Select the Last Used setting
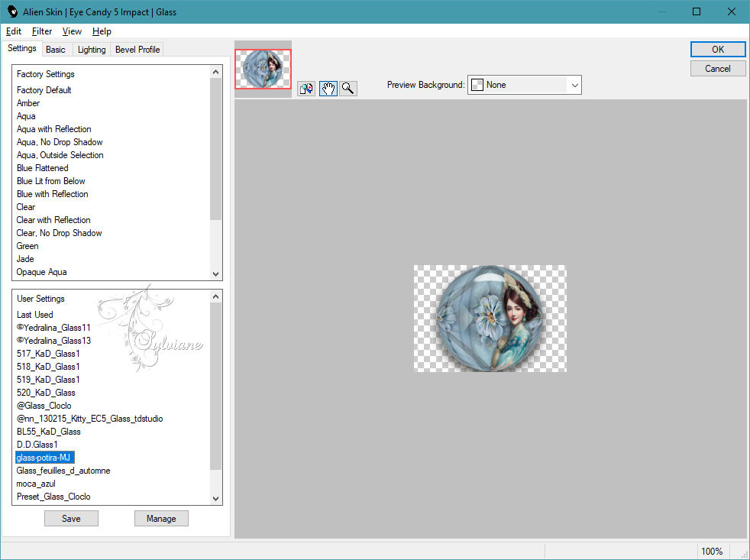The width and height of the screenshot is (750, 560). pyautogui.click(x=34, y=315)
